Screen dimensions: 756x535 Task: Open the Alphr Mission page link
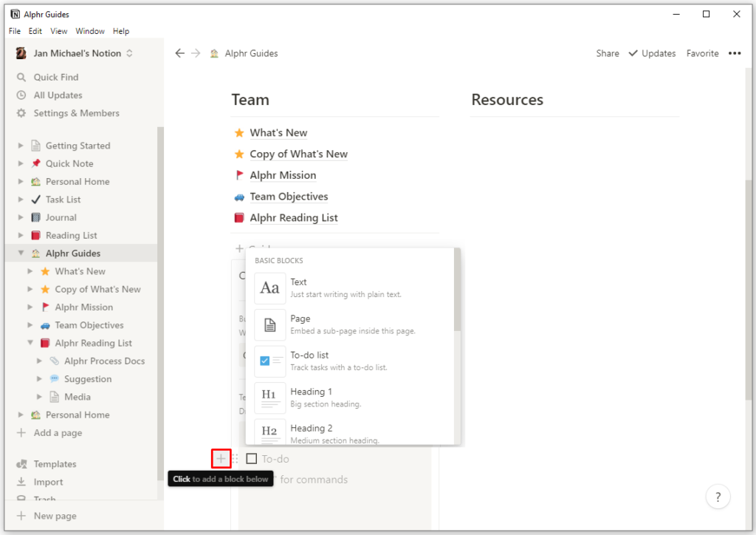coord(283,175)
